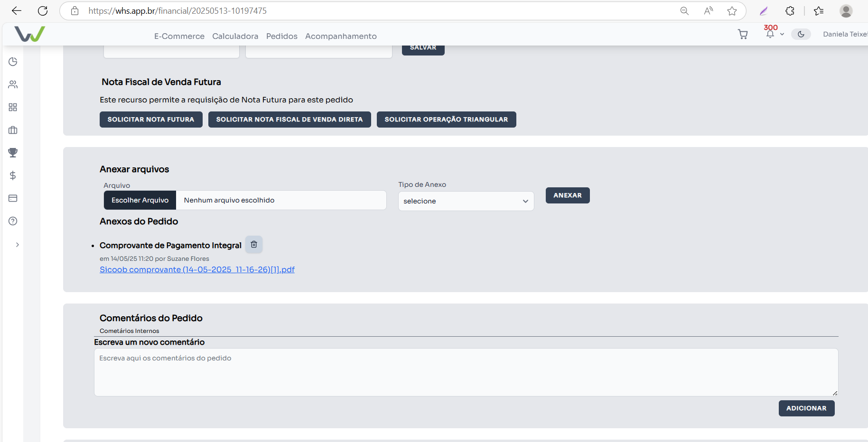The width and height of the screenshot is (868, 442).
Task: Click the grid modules sidebar icon
Action: [13, 107]
